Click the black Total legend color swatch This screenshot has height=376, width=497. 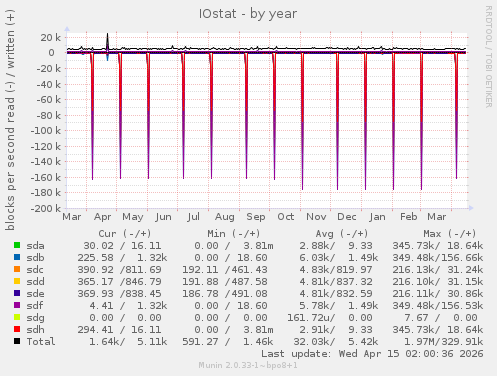click(x=17, y=341)
